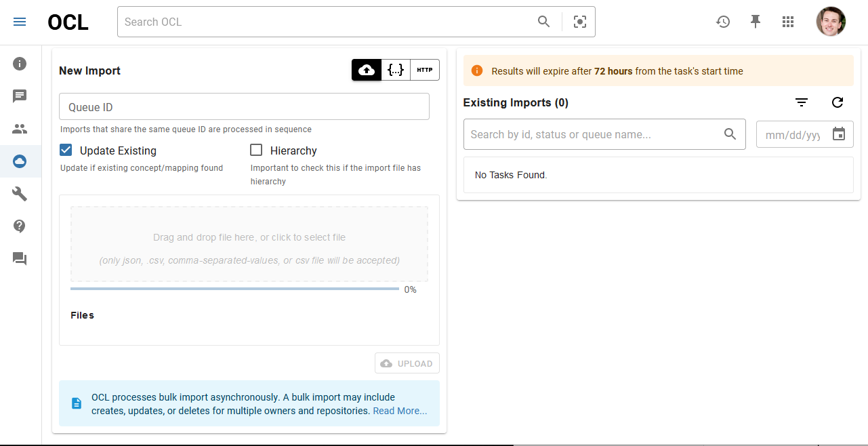The image size is (868, 446).
Task: Uncheck the Update Existing checkbox
Action: [x=66, y=150]
